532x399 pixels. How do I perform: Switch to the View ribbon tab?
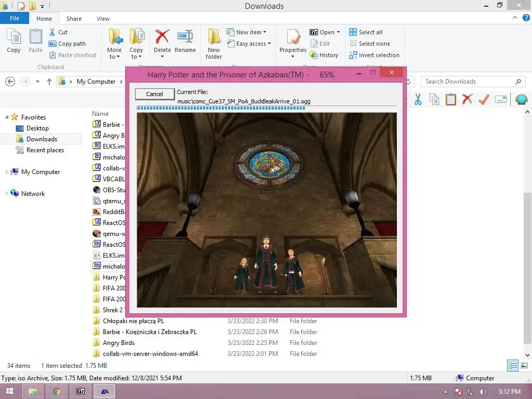coord(103,19)
